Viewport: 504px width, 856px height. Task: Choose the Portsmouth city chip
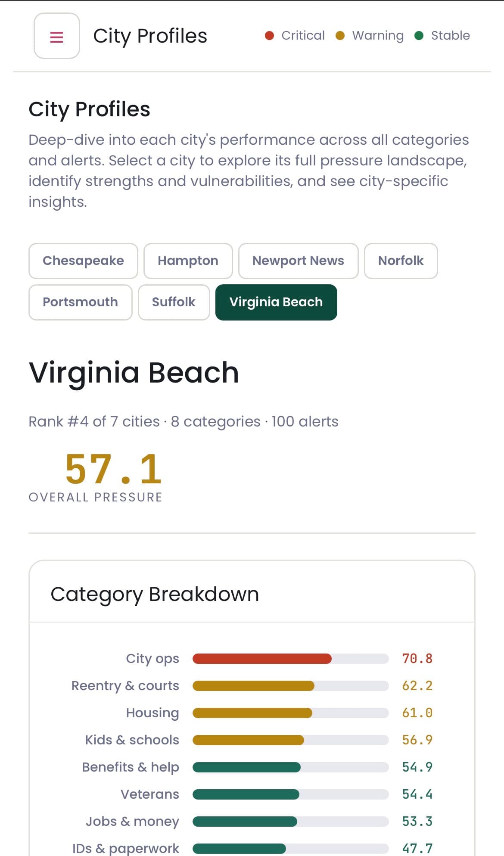(x=80, y=302)
